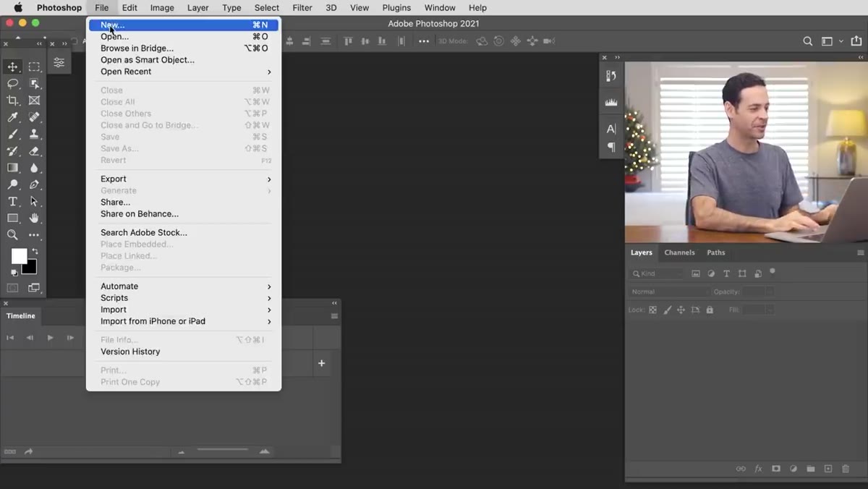Toggle lock transparent pixels in Layers
Viewport: 868px width, 489px height.
pos(652,310)
